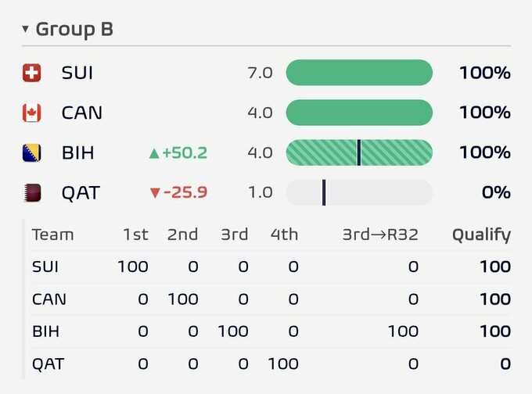Click the Switzerland flag icon

(32, 73)
